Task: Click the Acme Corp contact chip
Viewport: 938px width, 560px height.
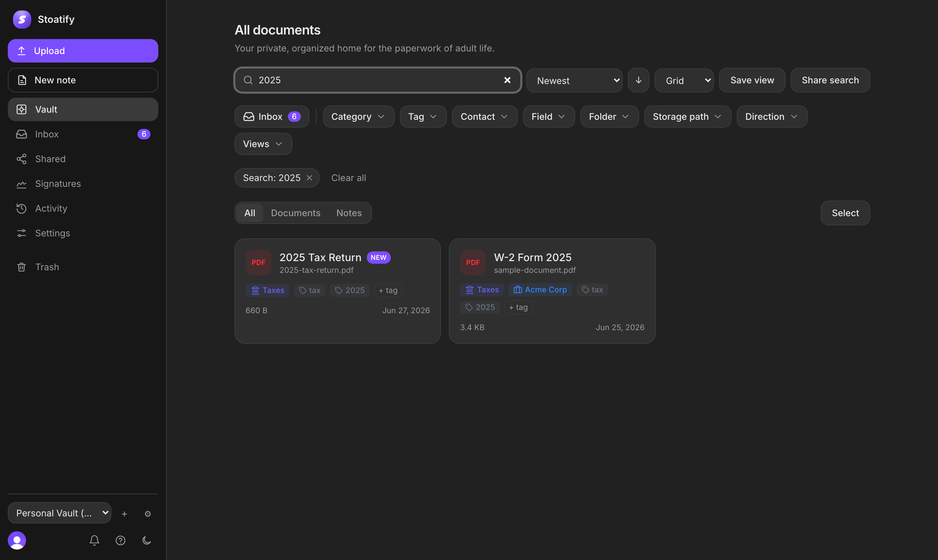Action: click(540, 289)
